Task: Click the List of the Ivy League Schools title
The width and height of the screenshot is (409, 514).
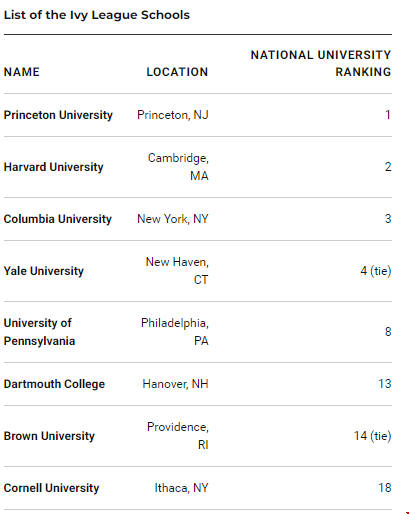Action: [x=97, y=15]
